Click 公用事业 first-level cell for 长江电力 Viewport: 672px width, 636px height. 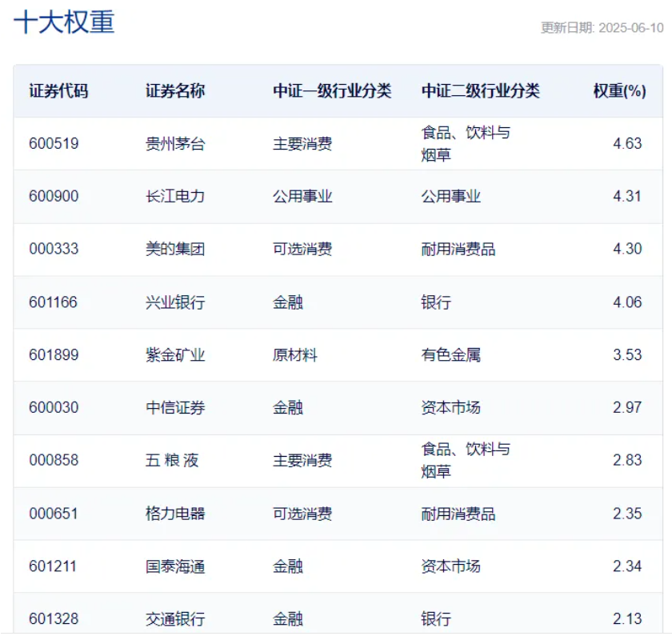click(x=302, y=196)
